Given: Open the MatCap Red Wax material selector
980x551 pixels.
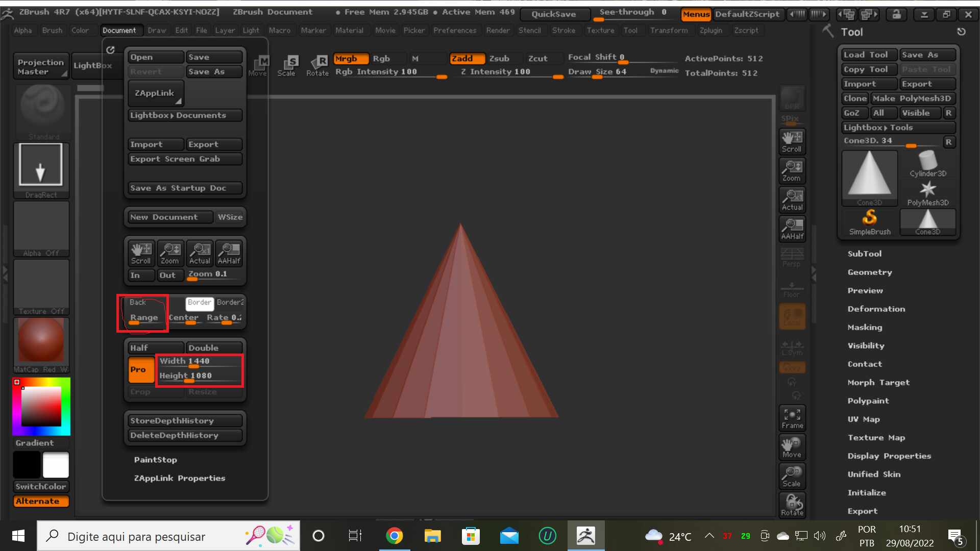Looking at the screenshot, I should point(41,345).
